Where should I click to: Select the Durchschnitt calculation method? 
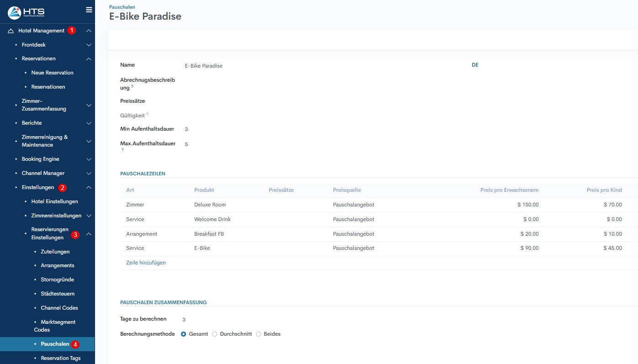click(x=215, y=334)
